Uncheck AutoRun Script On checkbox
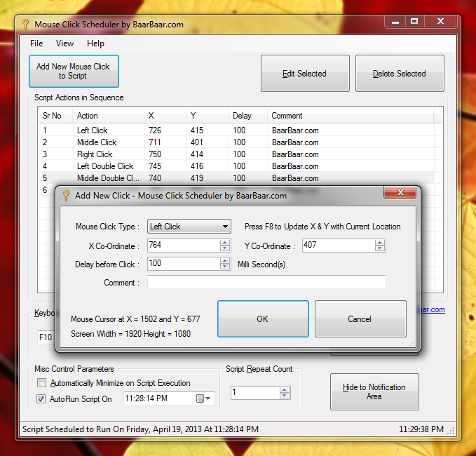The image size is (476, 456). 41,398
